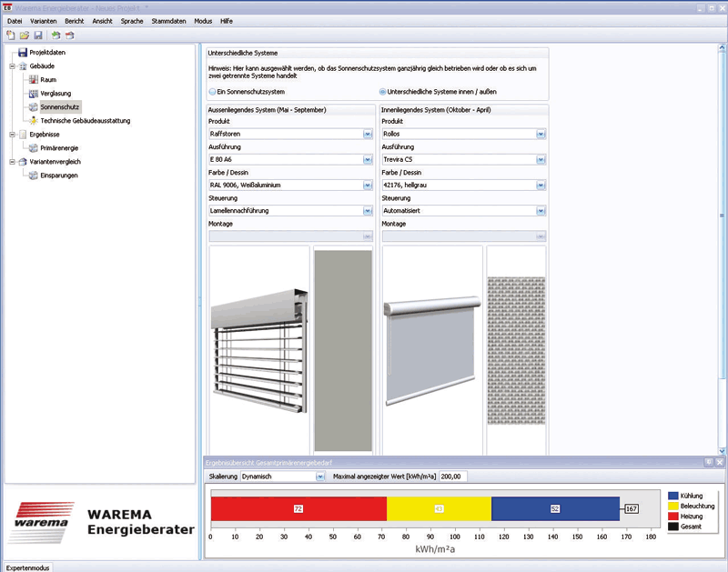This screenshot has height=572, width=728.
Task: Click the green-arrow toolbar icon
Action: [x=56, y=35]
